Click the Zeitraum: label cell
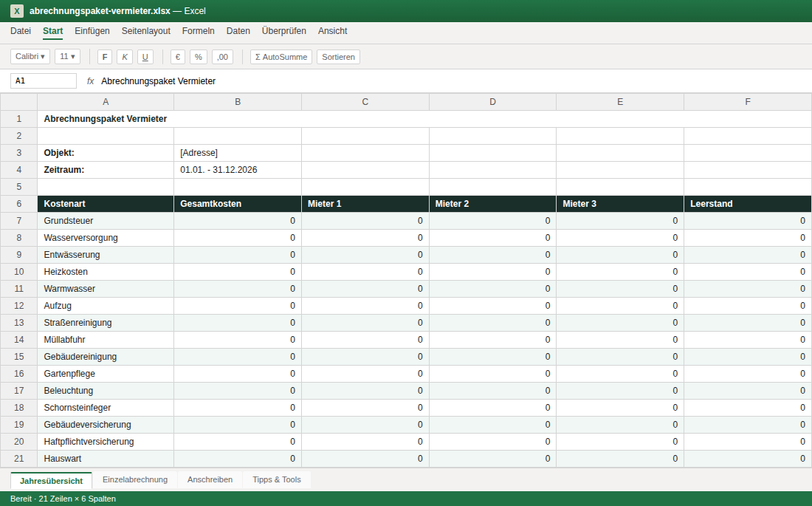 106,170
